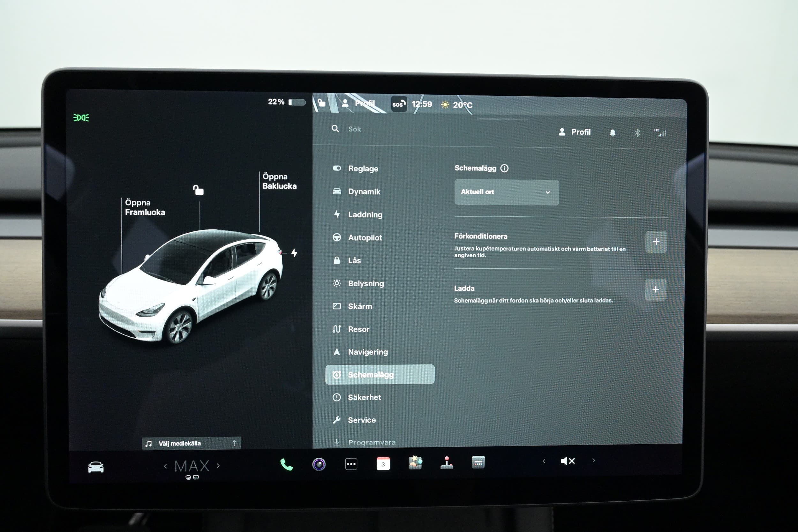Tap the unlocked padlock above the car
The width and height of the screenshot is (798, 532).
[x=198, y=190]
